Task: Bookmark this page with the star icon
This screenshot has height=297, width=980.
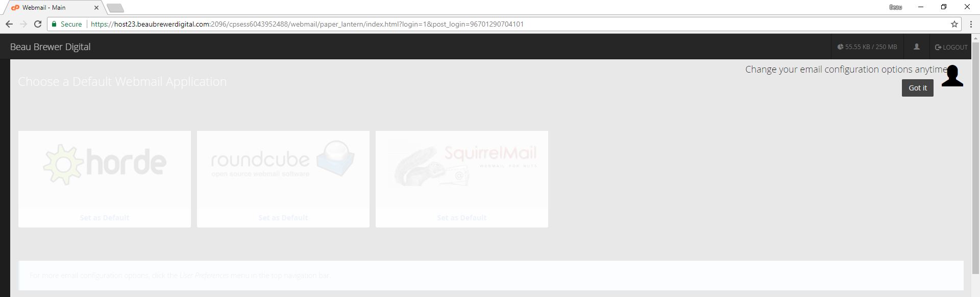Action: point(954,24)
